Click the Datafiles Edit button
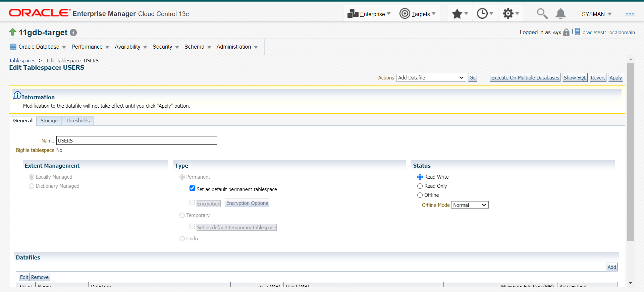The image size is (644, 292). tap(24, 277)
